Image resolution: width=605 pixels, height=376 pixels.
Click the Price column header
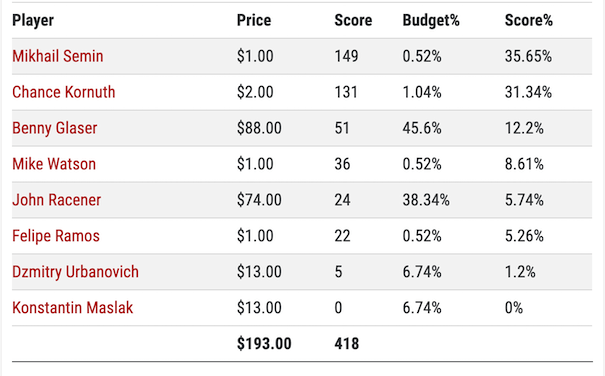pos(254,20)
